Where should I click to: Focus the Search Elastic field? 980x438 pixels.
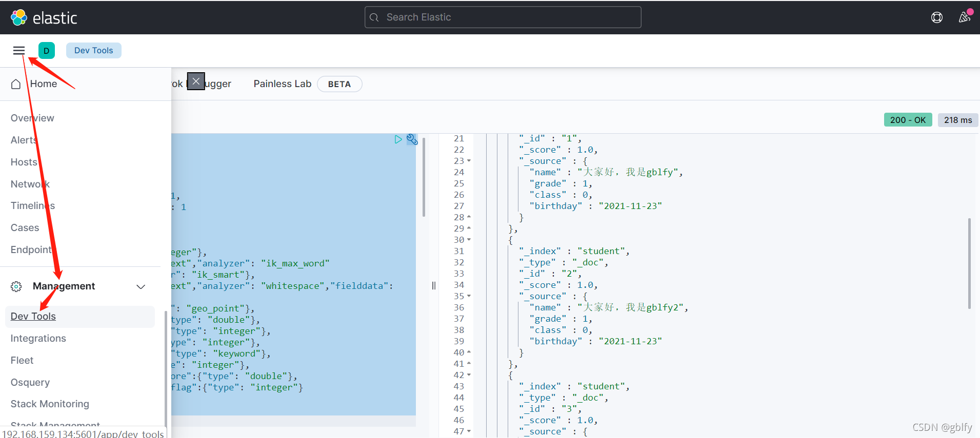[x=503, y=17]
